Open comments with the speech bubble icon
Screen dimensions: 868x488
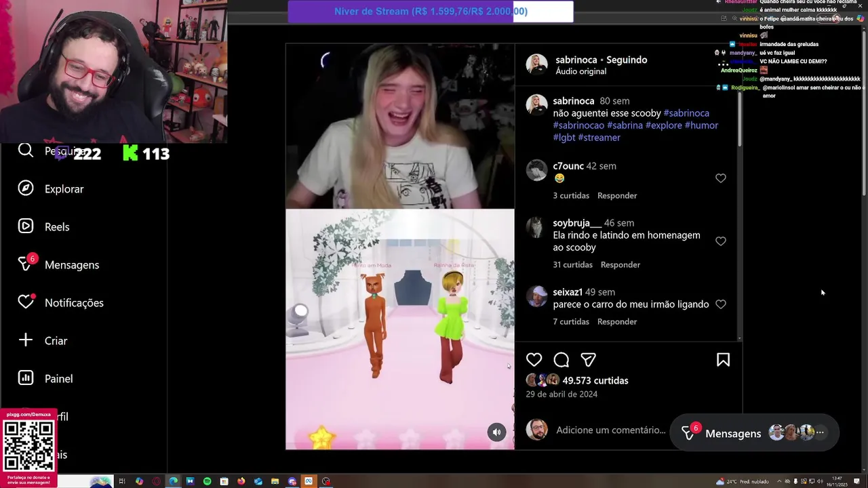click(561, 360)
